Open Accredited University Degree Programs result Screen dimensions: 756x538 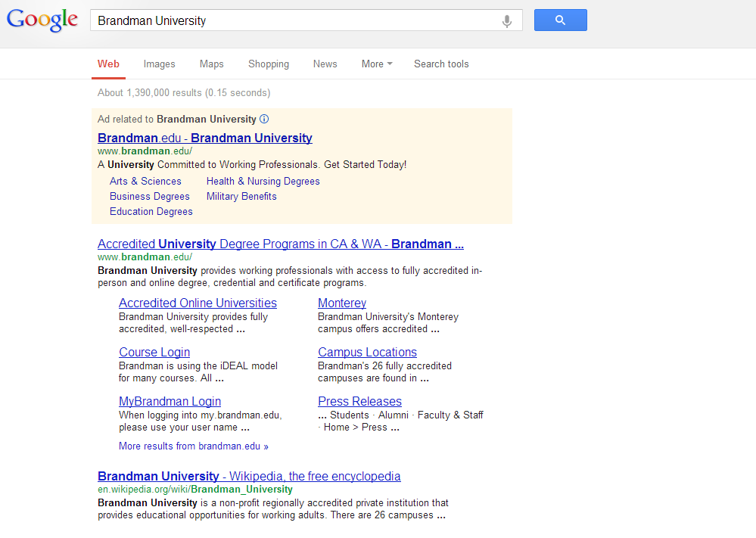click(x=281, y=244)
